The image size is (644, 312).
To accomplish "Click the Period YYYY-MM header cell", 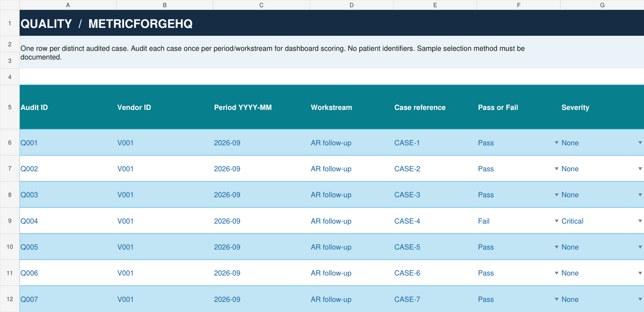I will click(261, 107).
